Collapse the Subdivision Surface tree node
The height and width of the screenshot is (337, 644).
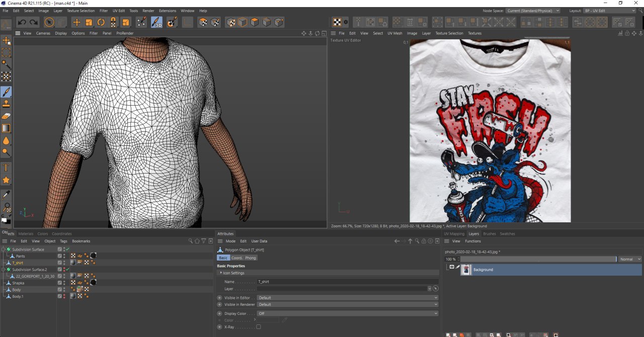(x=3, y=249)
